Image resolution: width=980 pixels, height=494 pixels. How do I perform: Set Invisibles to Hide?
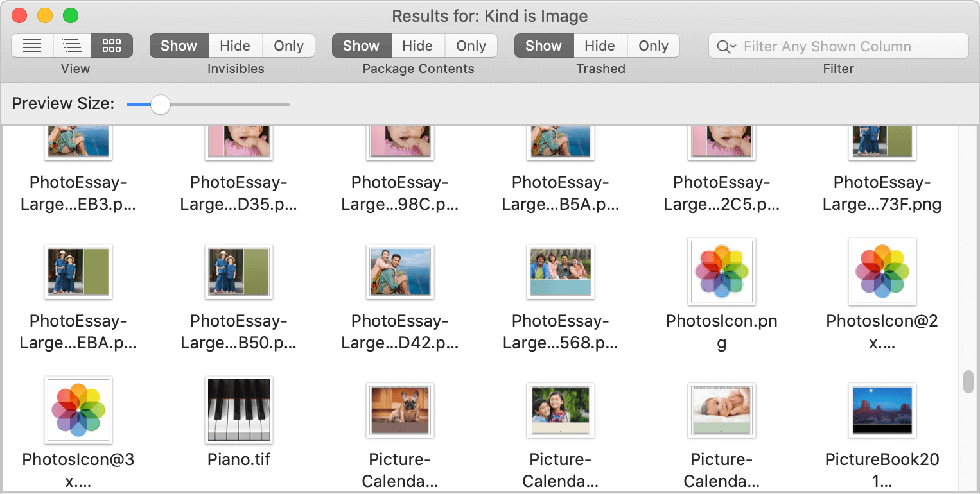tap(235, 46)
